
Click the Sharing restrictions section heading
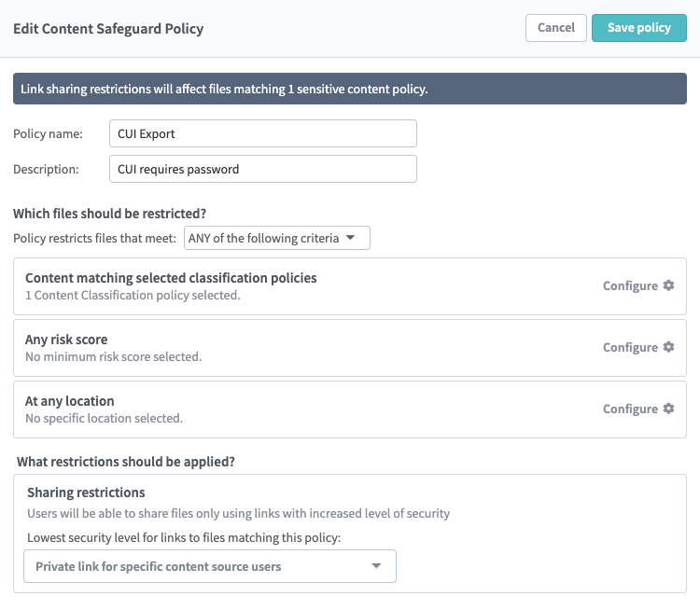coord(86,492)
